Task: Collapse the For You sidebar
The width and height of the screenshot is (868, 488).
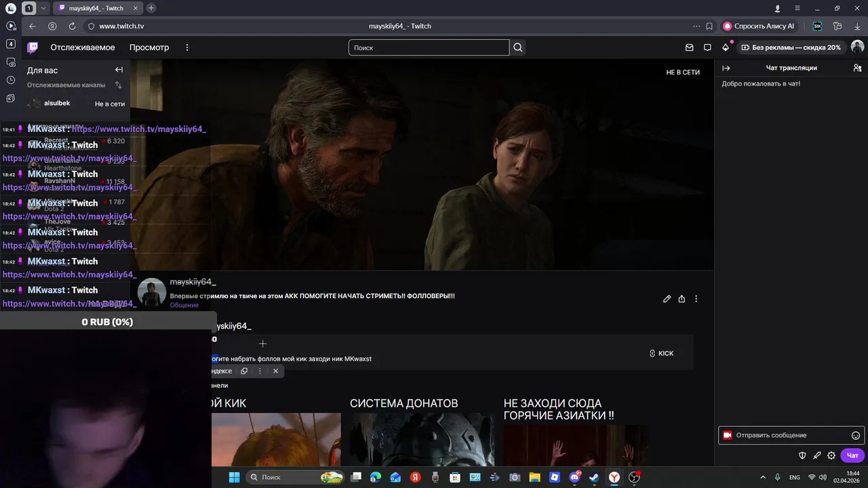Action: [119, 70]
